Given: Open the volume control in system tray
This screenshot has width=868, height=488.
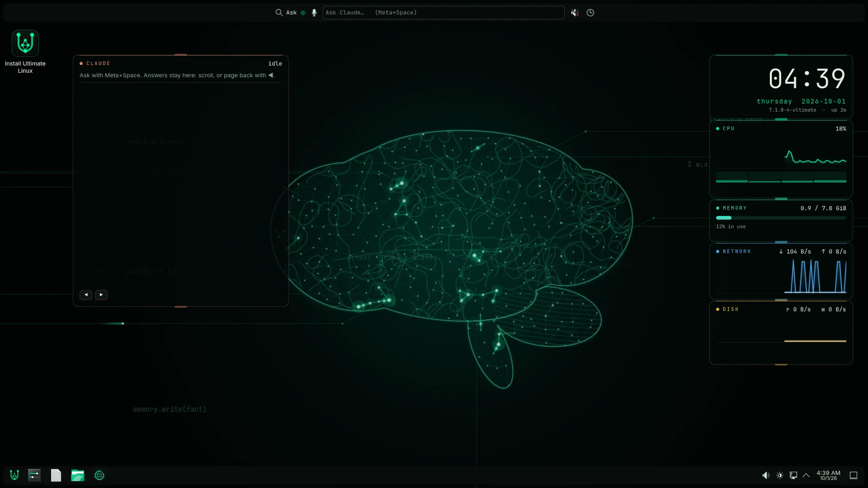Looking at the screenshot, I should (765, 476).
